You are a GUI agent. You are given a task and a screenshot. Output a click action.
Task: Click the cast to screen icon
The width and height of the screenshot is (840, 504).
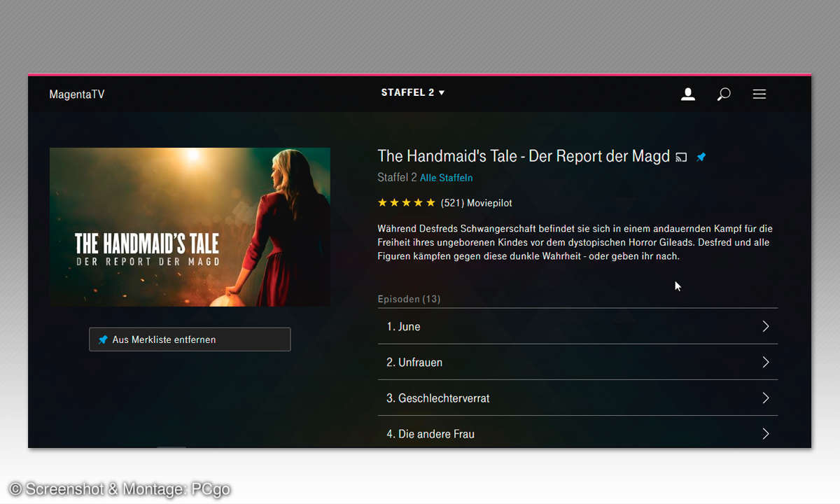coord(681,157)
